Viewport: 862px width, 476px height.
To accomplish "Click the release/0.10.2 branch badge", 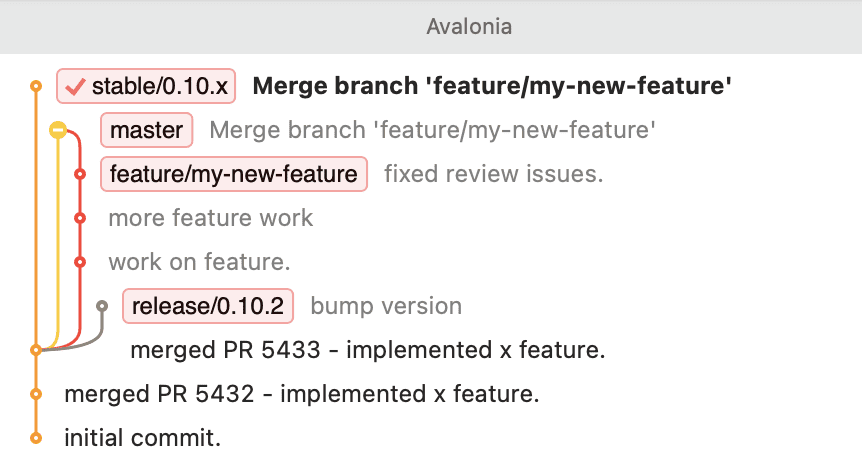I will click(207, 306).
